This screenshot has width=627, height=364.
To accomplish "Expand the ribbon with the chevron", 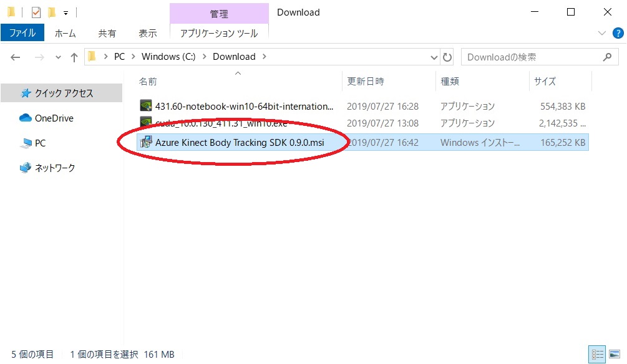I will point(602,33).
